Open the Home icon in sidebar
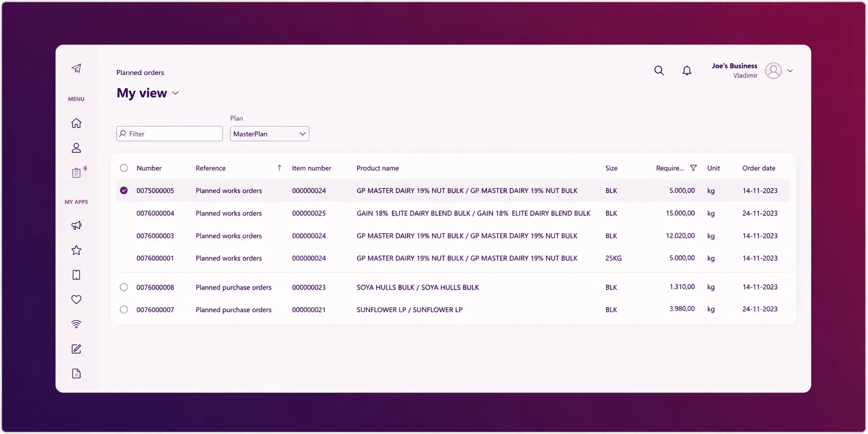This screenshot has height=434, width=868. [x=76, y=123]
